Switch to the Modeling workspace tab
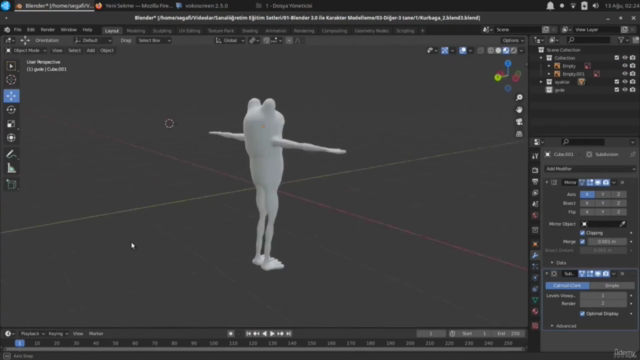Screen dimensions: 640x360 (136, 31)
